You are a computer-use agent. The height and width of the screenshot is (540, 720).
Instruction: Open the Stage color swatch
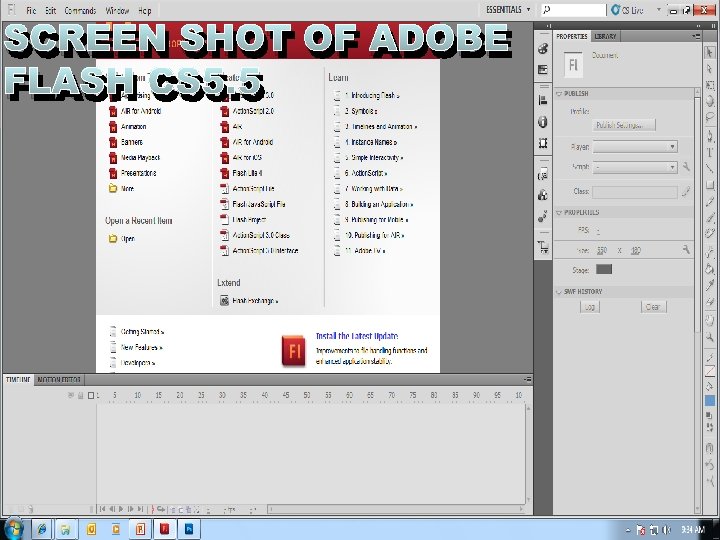pyautogui.click(x=604, y=270)
